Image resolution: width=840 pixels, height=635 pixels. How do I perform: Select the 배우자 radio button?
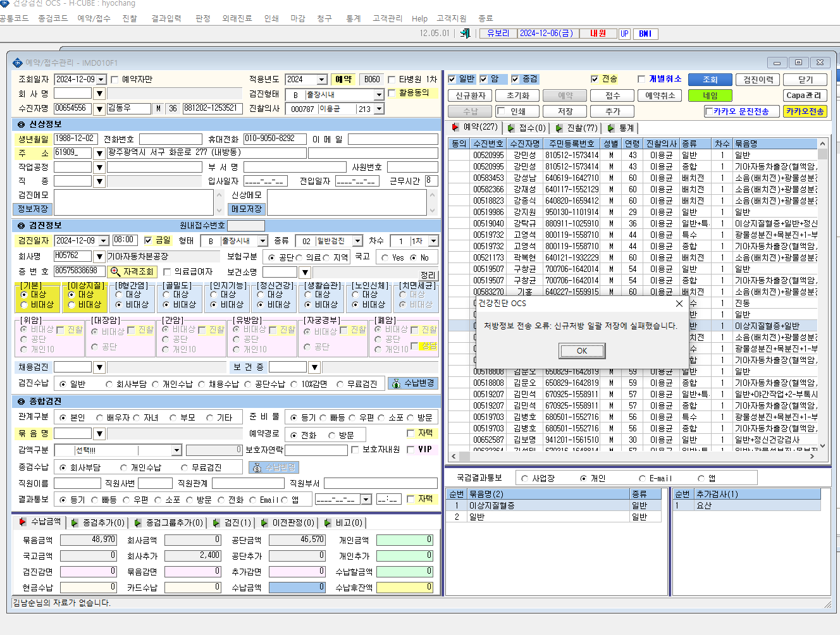tap(100, 418)
